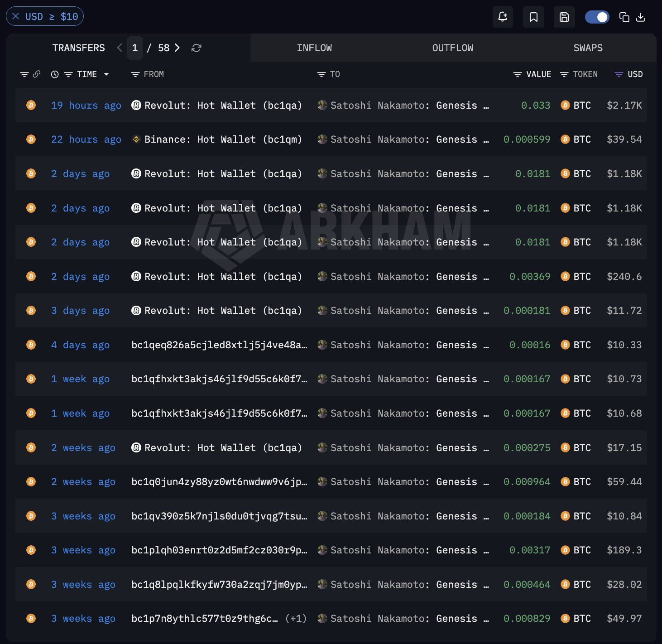The image size is (662, 644).
Task: Click the Revolut logo in the $240.6 row
Action: pyautogui.click(x=136, y=276)
